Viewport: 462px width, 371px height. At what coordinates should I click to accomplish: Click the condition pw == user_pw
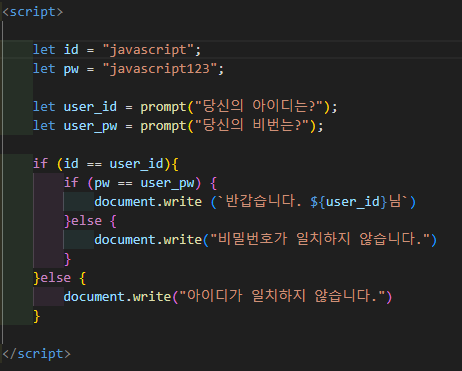point(144,183)
